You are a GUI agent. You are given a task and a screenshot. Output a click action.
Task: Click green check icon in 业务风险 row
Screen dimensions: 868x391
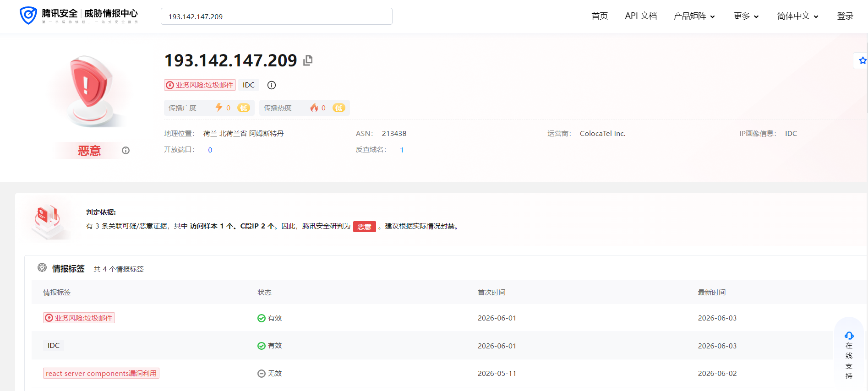(262, 318)
